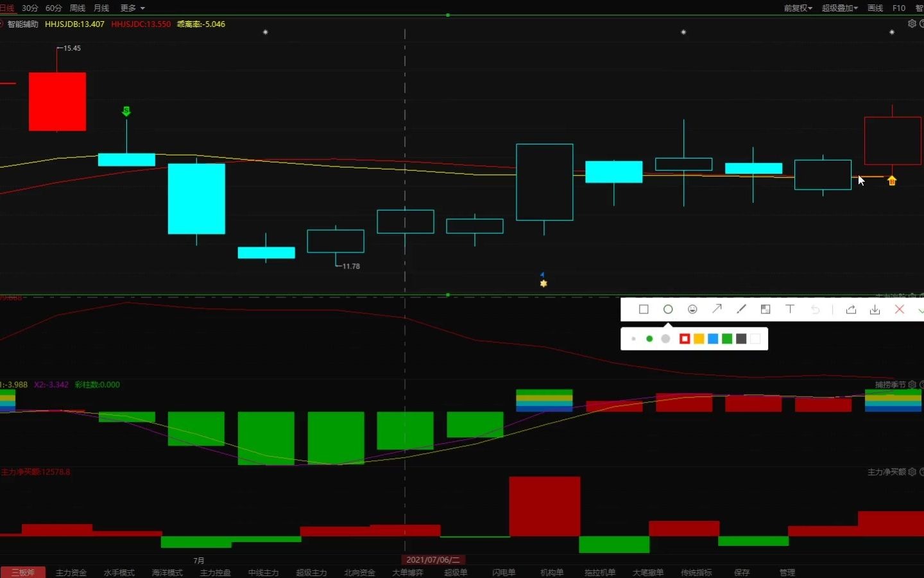Save the screenshot via download icon

tap(875, 310)
